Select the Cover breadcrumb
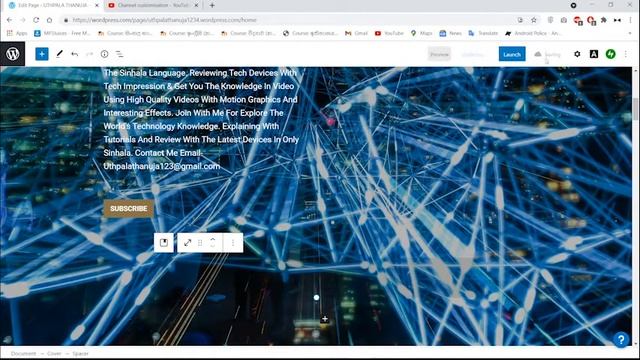The height and width of the screenshot is (360, 640). tap(54, 353)
